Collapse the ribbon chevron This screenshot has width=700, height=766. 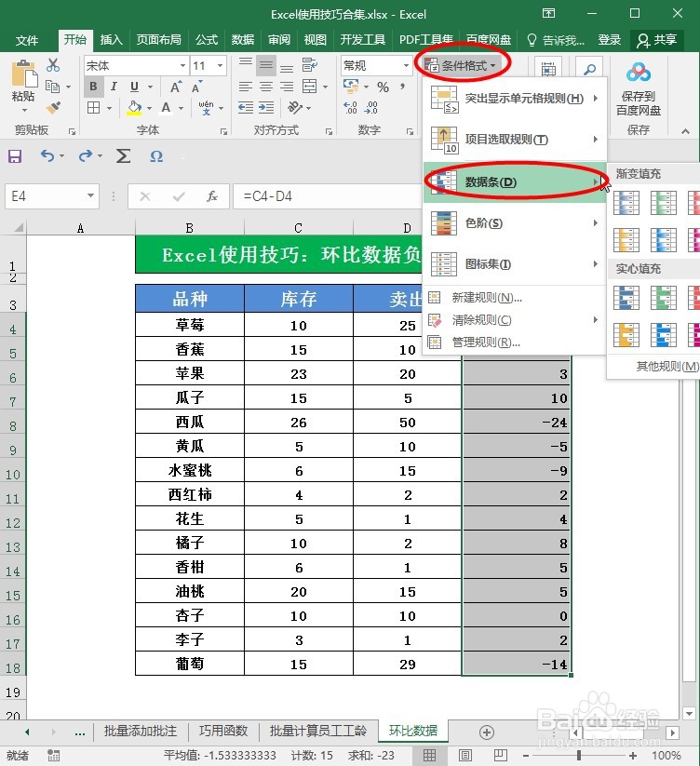pyautogui.click(x=685, y=131)
